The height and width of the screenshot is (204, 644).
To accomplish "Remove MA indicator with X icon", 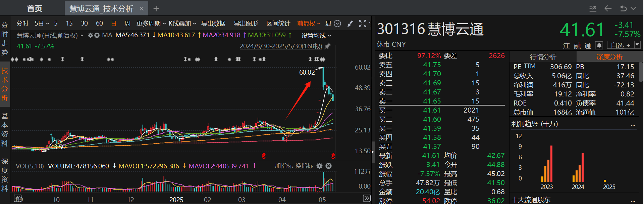I will click(97, 35).
